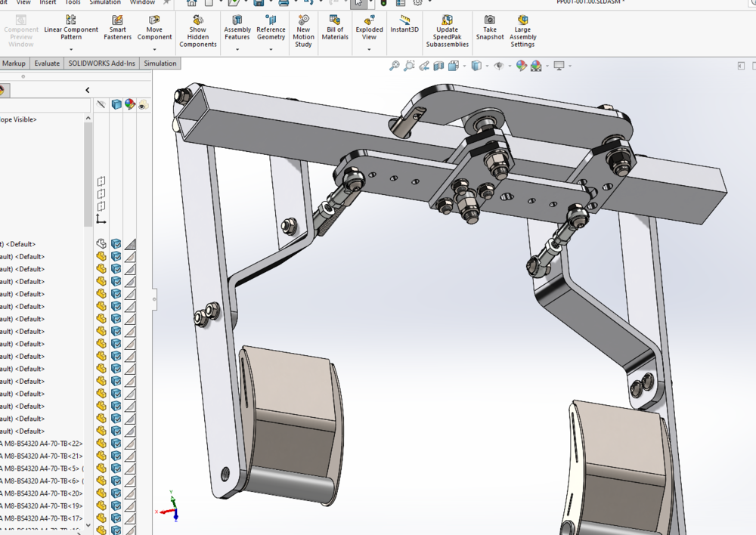Viewport: 756px width, 535px height.
Task: Select Zoom to Fit in the view toolbar
Action: click(x=393, y=66)
